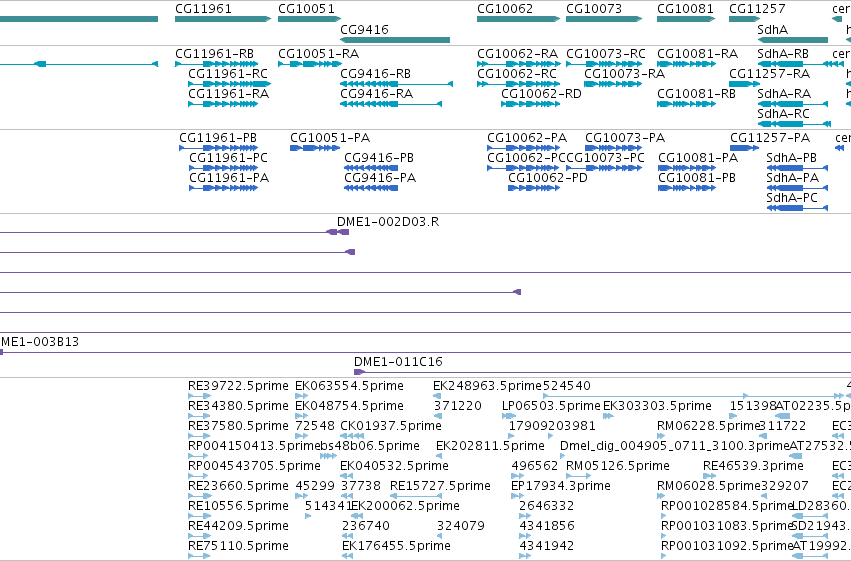Click protein CG10062-PD label

click(x=548, y=178)
